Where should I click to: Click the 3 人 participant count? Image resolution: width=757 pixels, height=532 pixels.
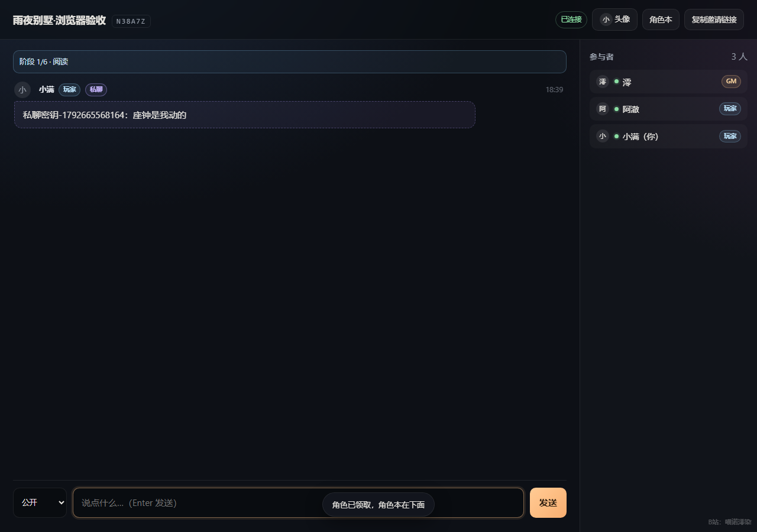tap(739, 57)
